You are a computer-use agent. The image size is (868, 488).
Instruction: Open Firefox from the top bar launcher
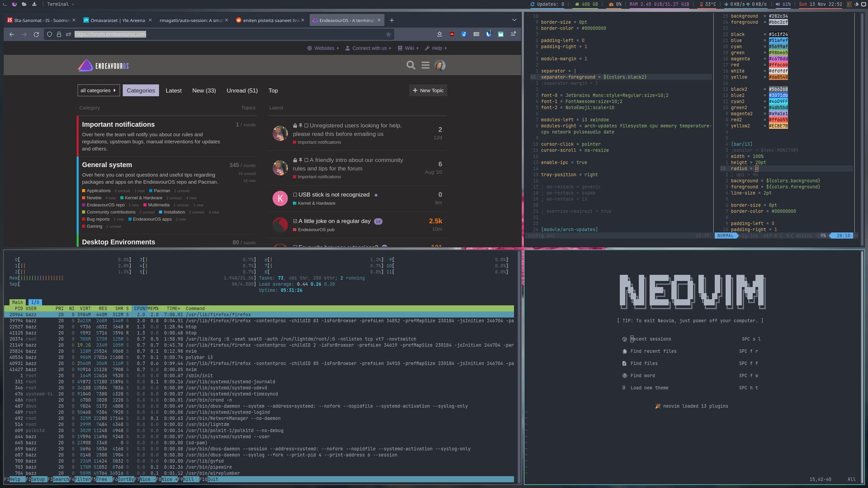pyautogui.click(x=14, y=4)
